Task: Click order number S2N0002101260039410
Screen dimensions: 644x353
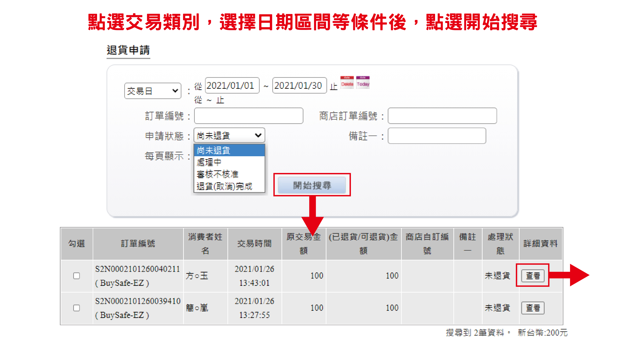Action: point(138,301)
